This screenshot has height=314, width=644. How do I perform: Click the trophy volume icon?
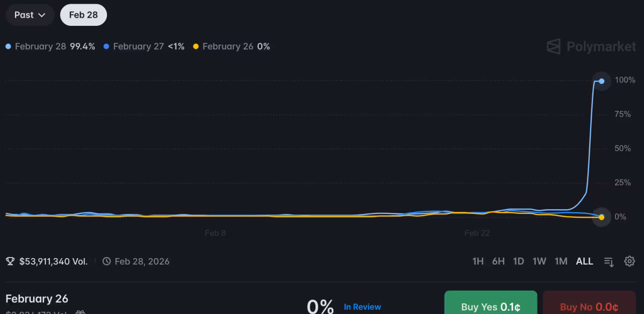pos(10,261)
